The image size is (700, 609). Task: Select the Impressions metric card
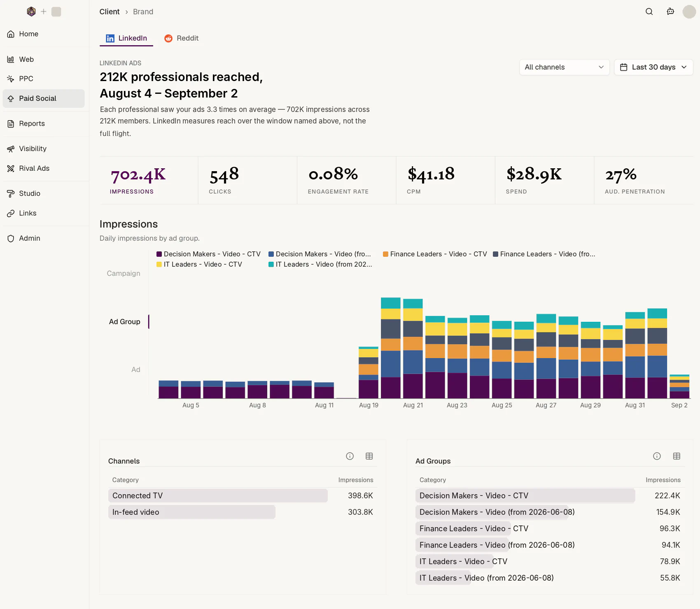(149, 180)
